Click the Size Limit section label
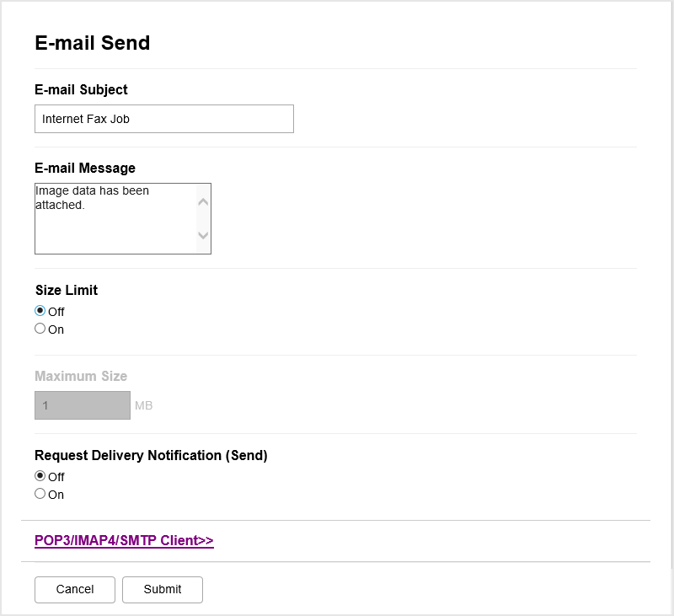This screenshot has height=616, width=674. point(67,290)
